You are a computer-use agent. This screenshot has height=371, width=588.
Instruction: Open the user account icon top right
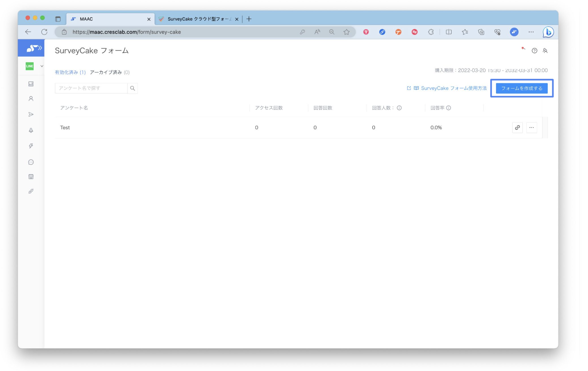(x=545, y=50)
